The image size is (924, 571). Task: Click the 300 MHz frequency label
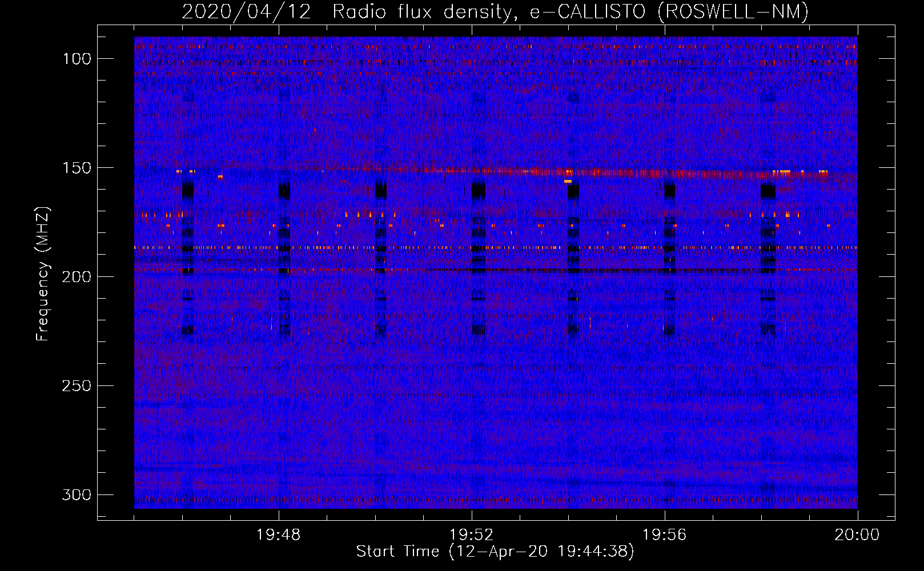click(x=76, y=494)
